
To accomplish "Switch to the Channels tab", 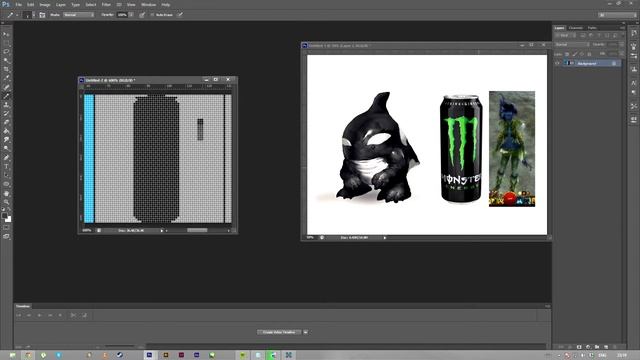I will (x=576, y=28).
